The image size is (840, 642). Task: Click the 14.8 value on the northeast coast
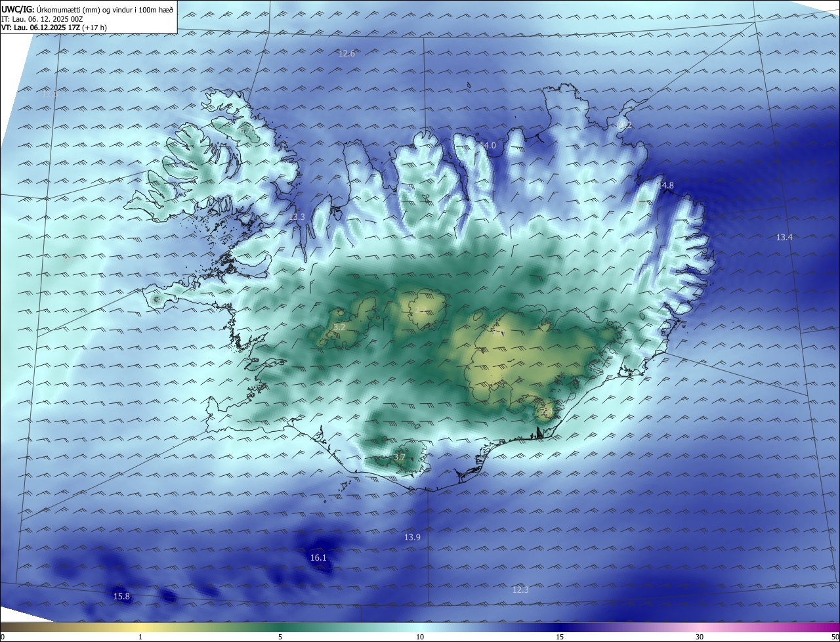coord(665,186)
